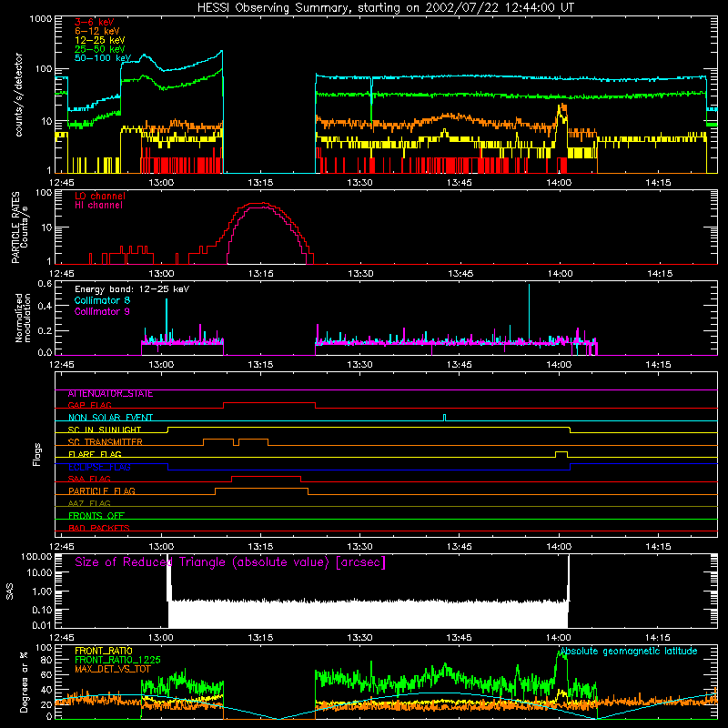
Task: Click the 'ATTENUATOR_STATE' flag label
Action: [x=110, y=394]
